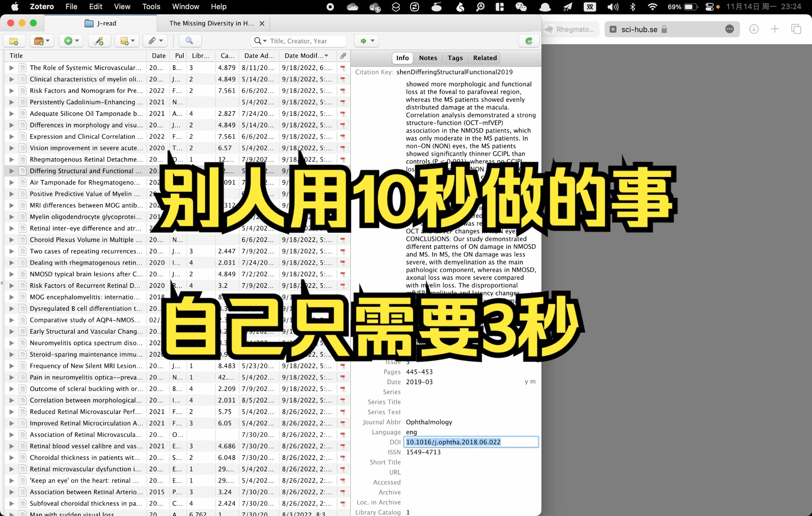Click the add item toolbar icon in Zotero
The image size is (812, 516).
coord(69,40)
